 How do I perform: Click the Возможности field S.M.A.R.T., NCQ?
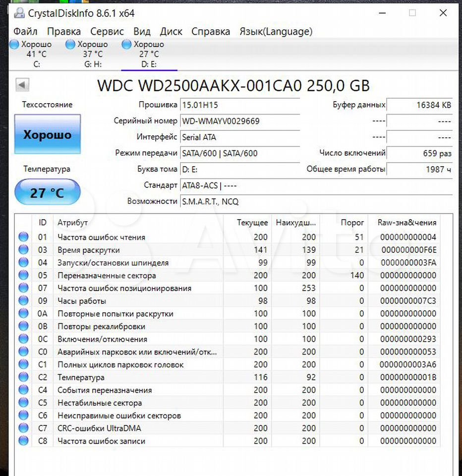tap(316, 201)
